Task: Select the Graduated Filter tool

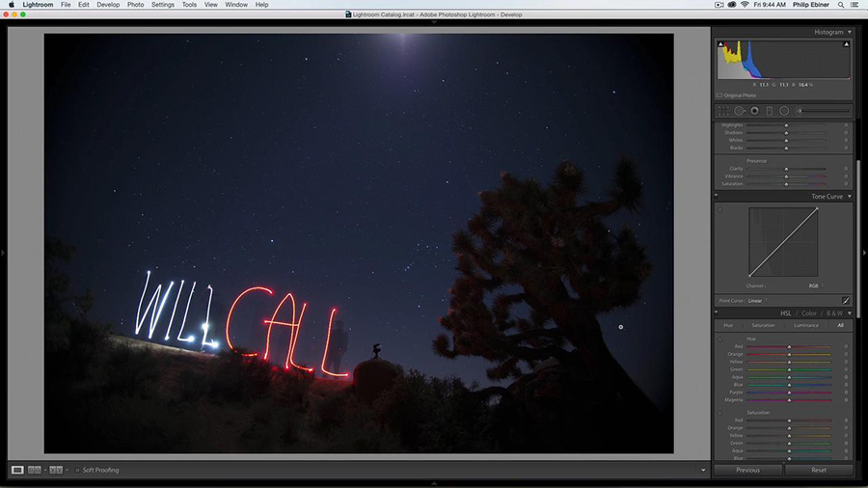Action: pyautogui.click(x=770, y=111)
